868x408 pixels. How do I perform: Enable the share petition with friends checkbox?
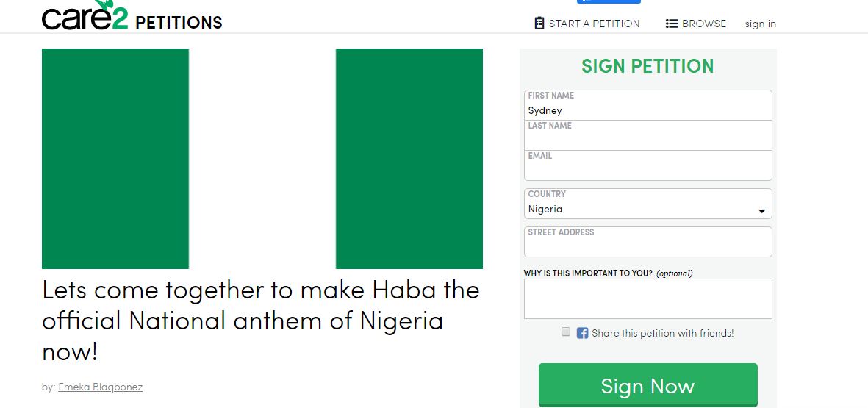[x=566, y=332]
